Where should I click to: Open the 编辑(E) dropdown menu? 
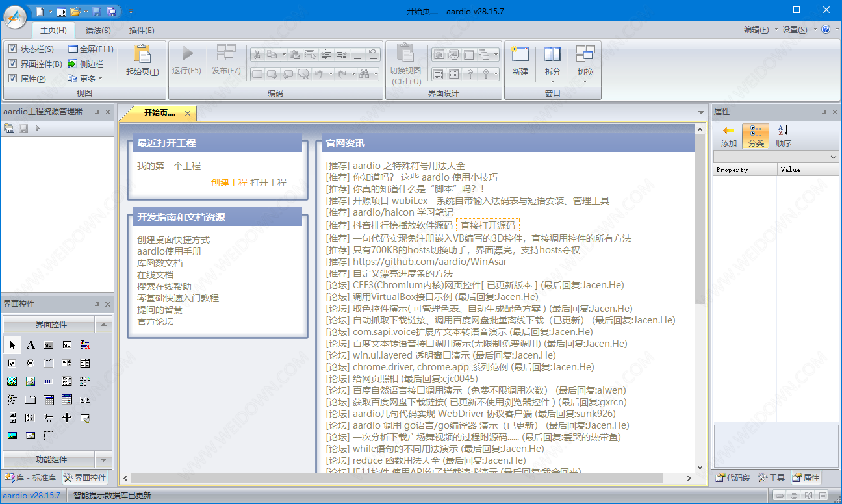point(759,29)
